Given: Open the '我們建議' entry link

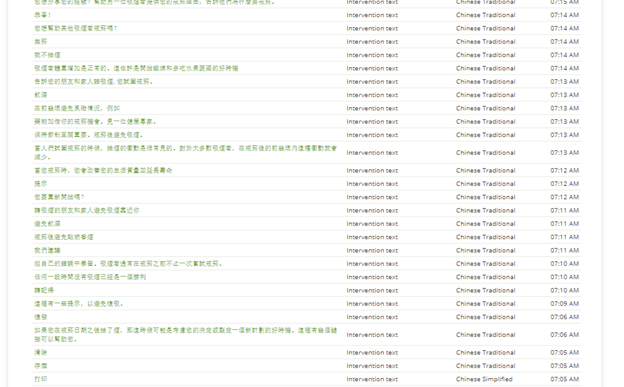Looking at the screenshot, I should (x=47, y=250).
